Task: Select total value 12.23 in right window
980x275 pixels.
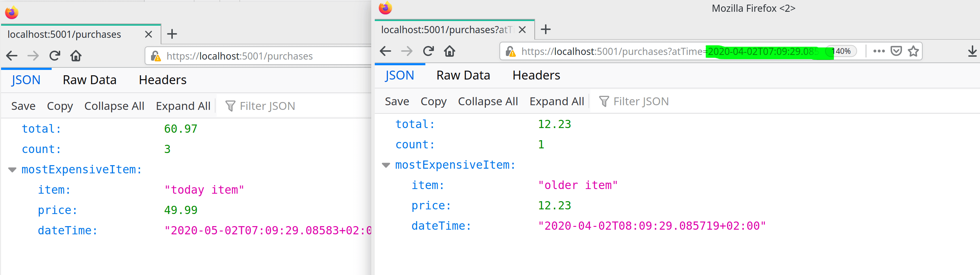Action: pos(554,124)
